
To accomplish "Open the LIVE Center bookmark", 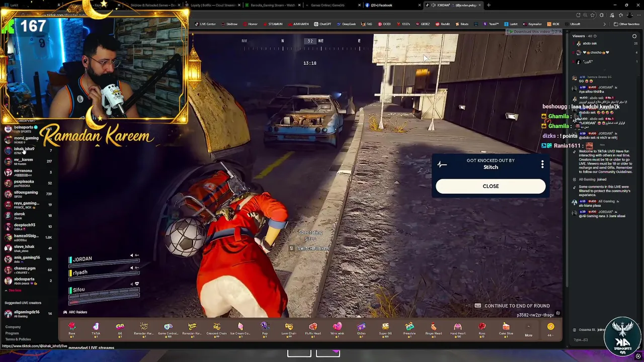I will point(205,24).
